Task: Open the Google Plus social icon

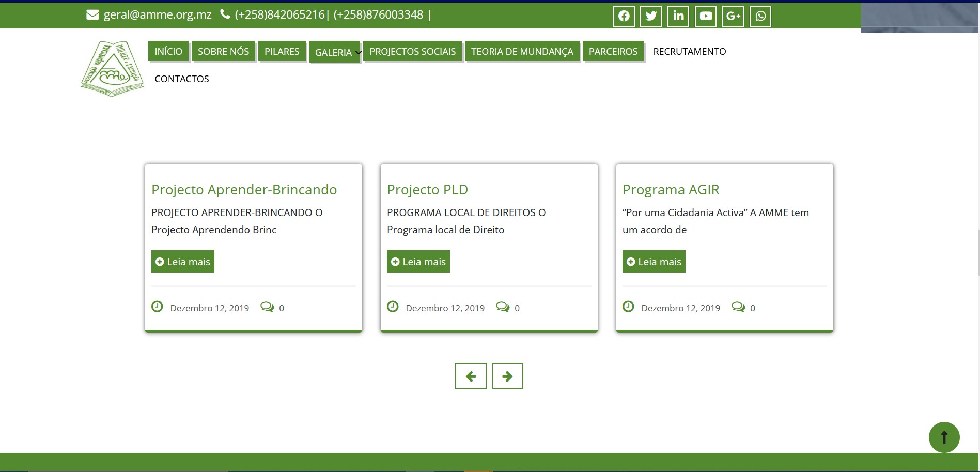Action: click(x=733, y=16)
